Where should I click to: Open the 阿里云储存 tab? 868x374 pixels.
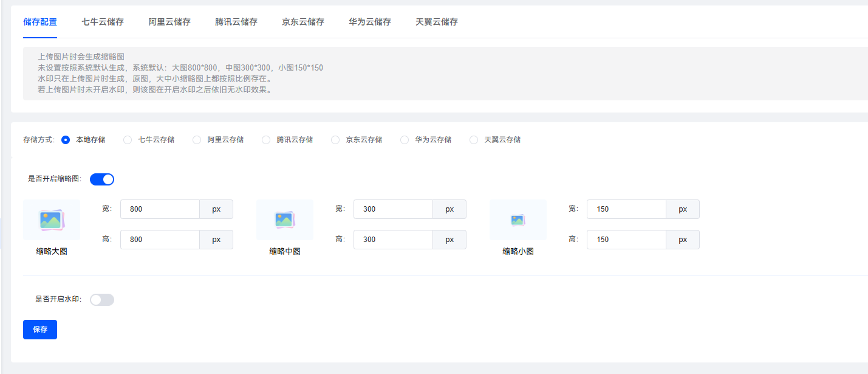coord(169,22)
